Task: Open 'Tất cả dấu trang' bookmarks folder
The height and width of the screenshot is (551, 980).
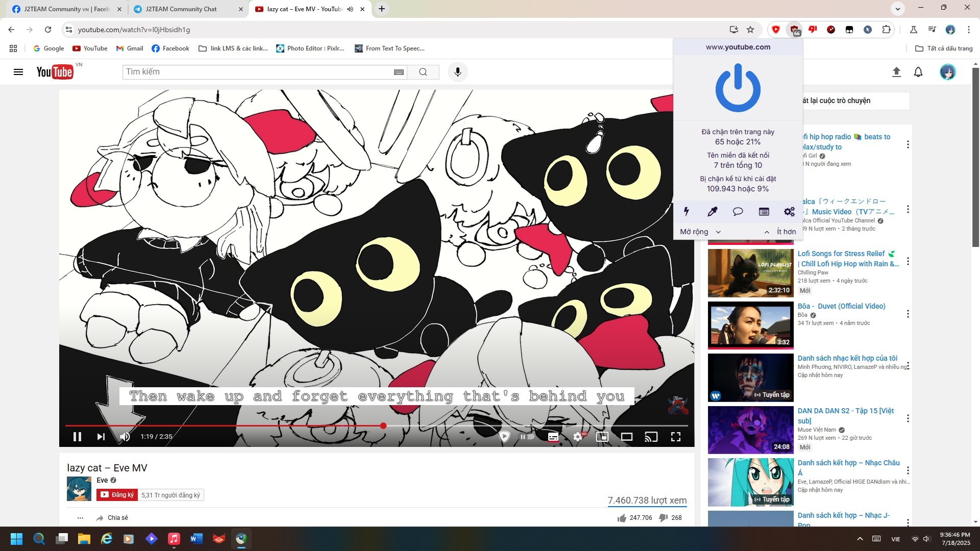Action: click(x=944, y=48)
